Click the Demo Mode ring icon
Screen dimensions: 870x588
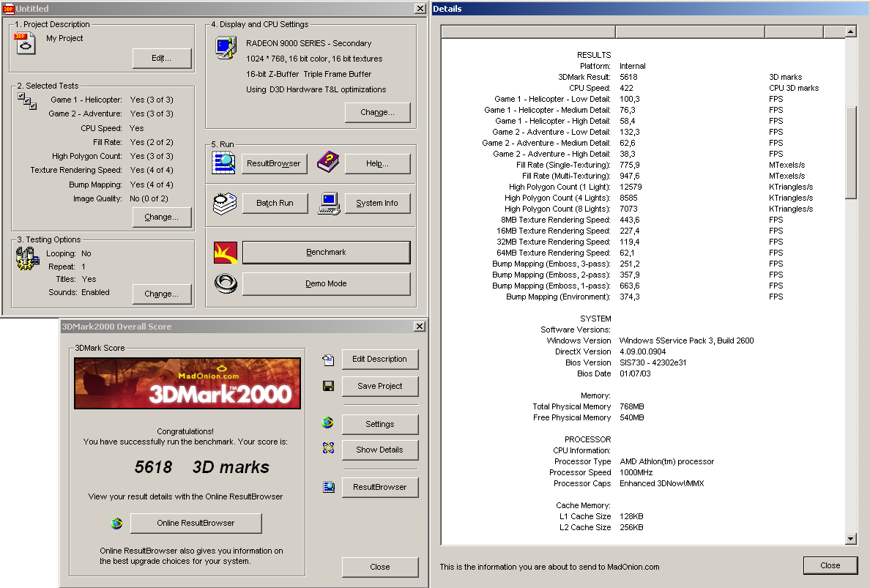pyautogui.click(x=225, y=283)
